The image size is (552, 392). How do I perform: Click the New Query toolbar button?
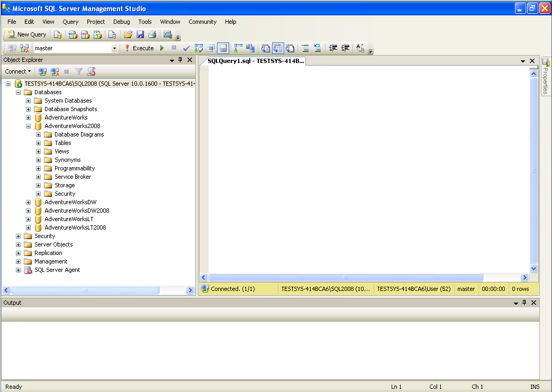(28, 34)
